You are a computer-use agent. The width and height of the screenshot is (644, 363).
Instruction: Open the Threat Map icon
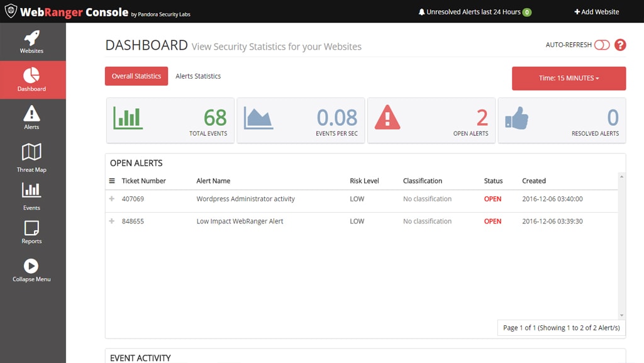[x=31, y=152]
